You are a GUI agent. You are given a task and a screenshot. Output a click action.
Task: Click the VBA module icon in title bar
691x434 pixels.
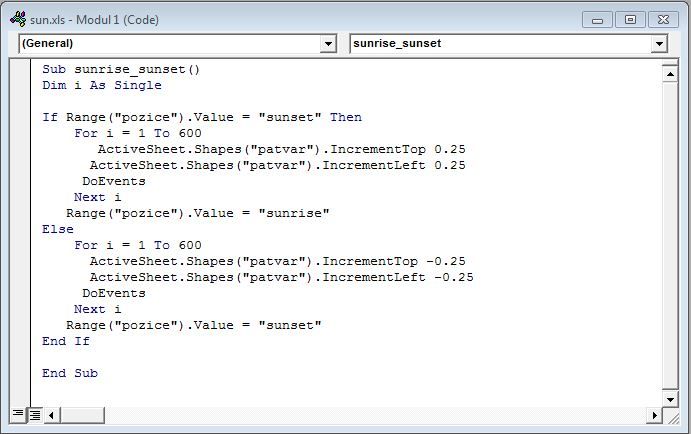pyautogui.click(x=19, y=19)
